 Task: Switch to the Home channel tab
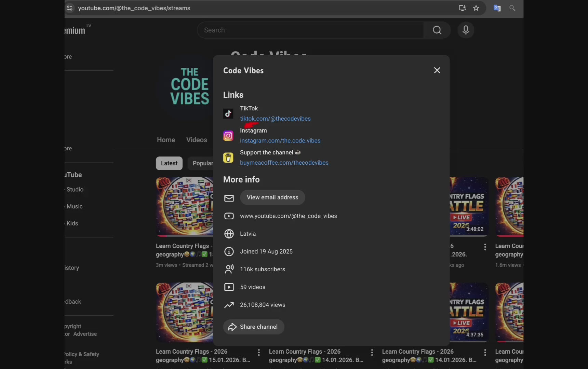(x=166, y=140)
